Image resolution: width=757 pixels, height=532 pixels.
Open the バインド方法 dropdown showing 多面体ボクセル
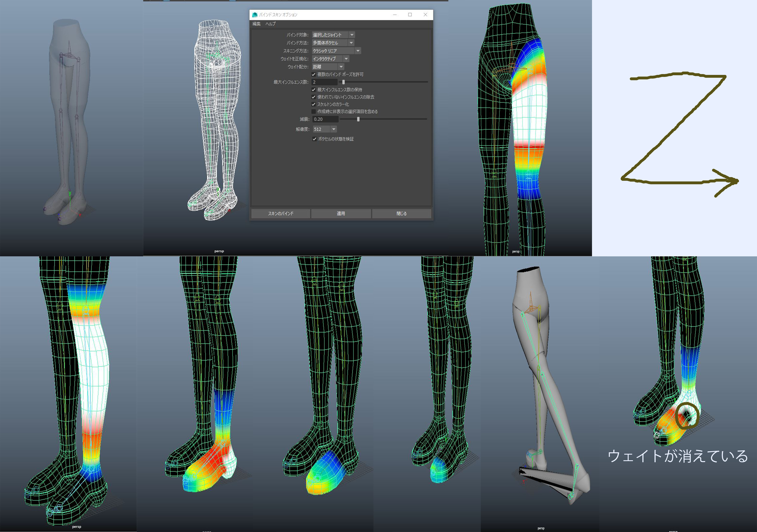(333, 43)
